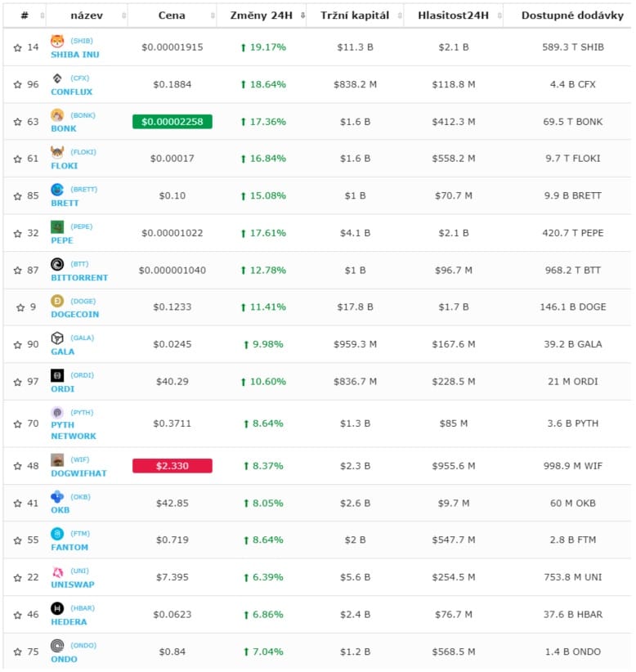Image resolution: width=636 pixels, height=672 pixels.
Task: Toggle favorite star for Dogecoin
Action: 20,307
